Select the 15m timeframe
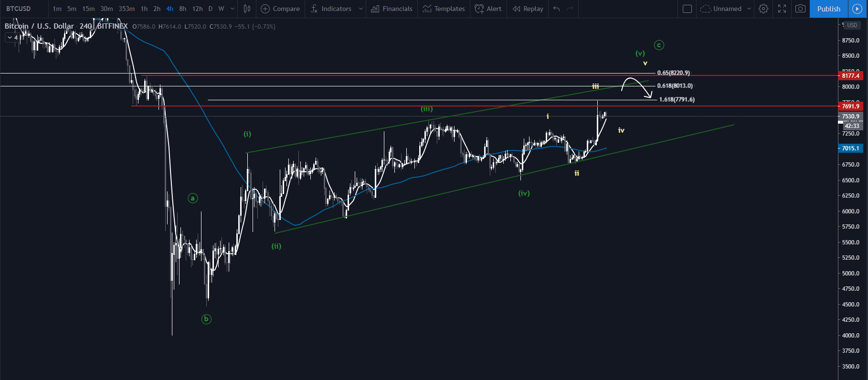The height and width of the screenshot is (380, 868). click(88, 9)
